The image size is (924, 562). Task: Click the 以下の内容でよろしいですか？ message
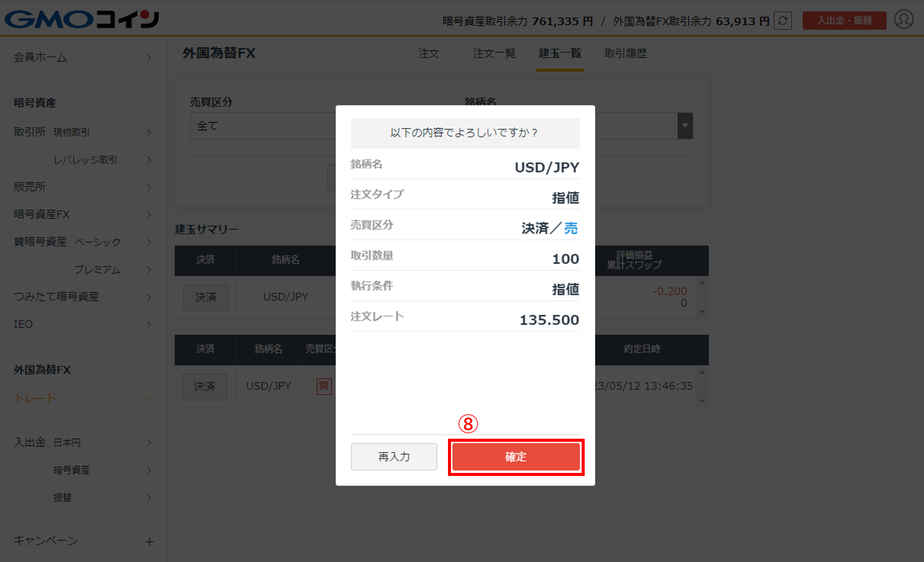(x=464, y=132)
